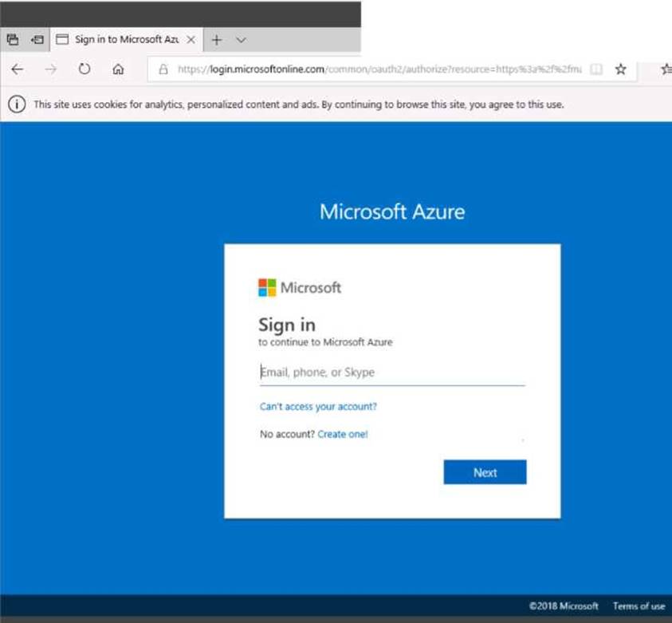Set these tabs aside
Screen dimensions: 672x623
coord(37,40)
